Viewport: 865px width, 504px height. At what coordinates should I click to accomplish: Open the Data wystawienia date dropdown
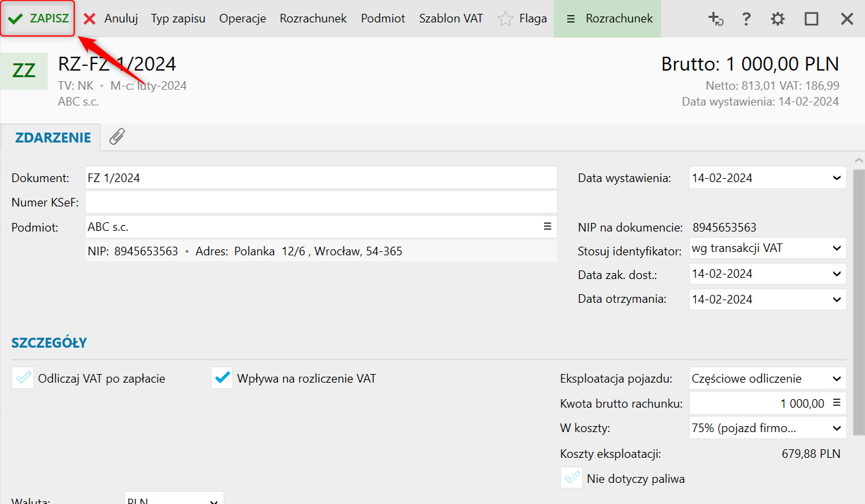[x=837, y=178]
